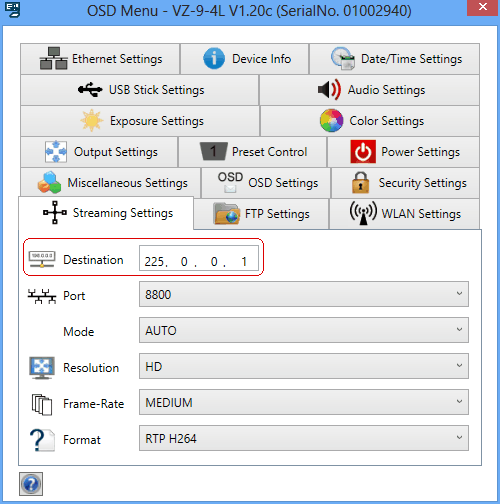Image resolution: width=500 pixels, height=504 pixels.
Task: Click the Security Settings padlock icon
Action: (x=360, y=182)
